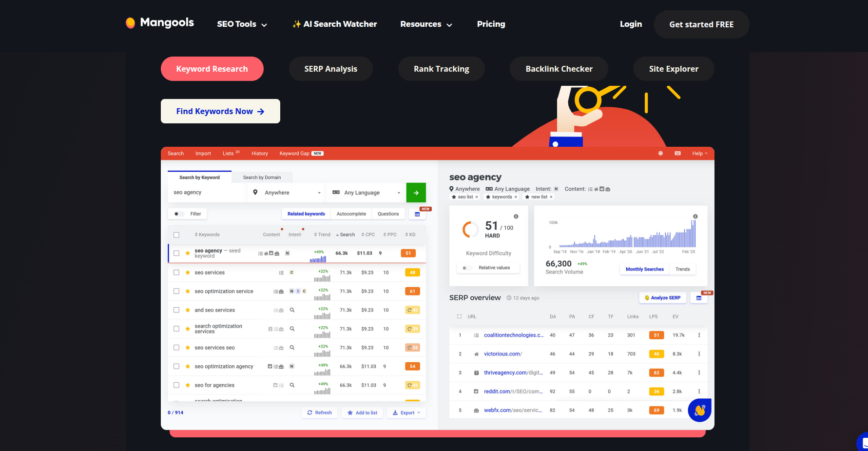Open the Anywhere location dropdown
Image resolution: width=868 pixels, height=451 pixels.
[x=287, y=193]
